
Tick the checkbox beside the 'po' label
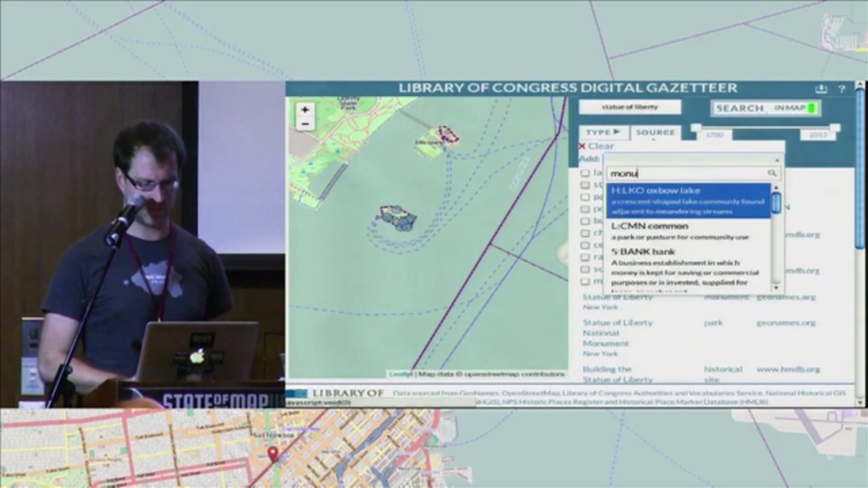point(585,209)
